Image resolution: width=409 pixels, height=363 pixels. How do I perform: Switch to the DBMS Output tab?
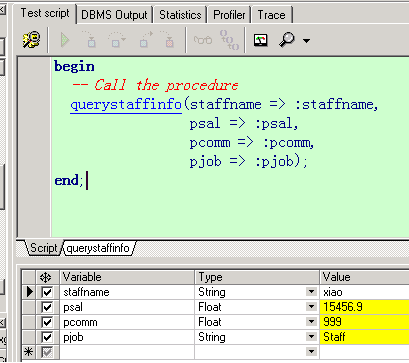(114, 15)
